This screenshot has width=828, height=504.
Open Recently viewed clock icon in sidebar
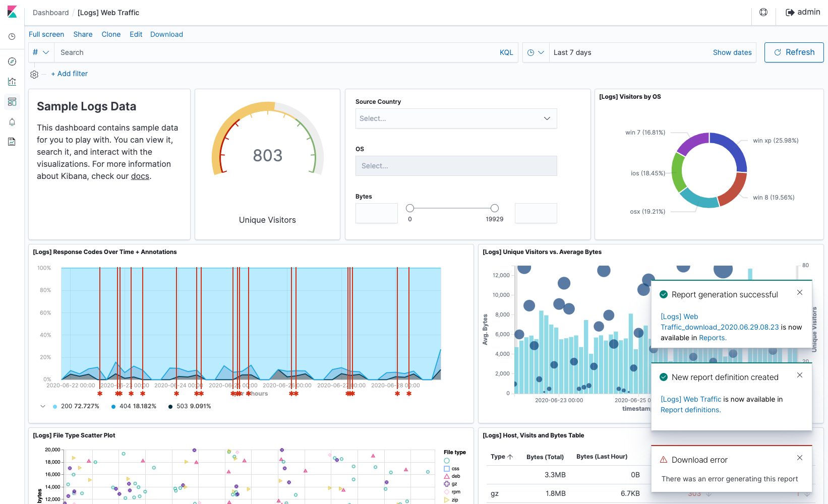tap(12, 36)
